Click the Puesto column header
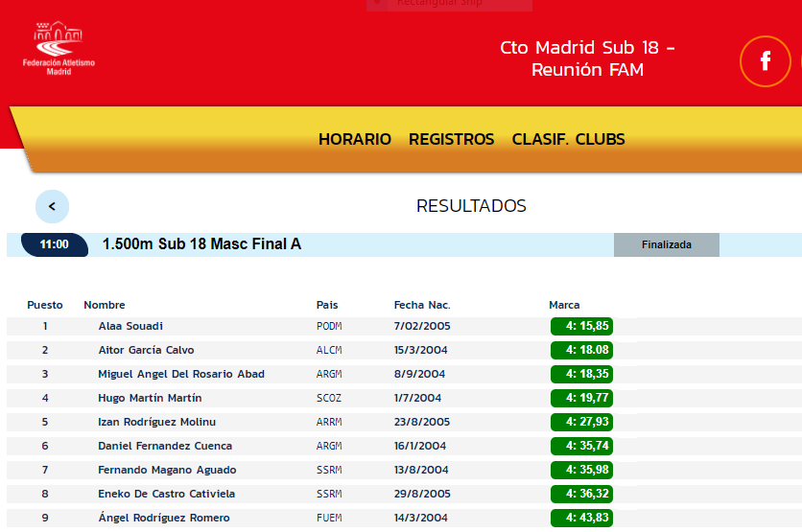 pos(45,305)
